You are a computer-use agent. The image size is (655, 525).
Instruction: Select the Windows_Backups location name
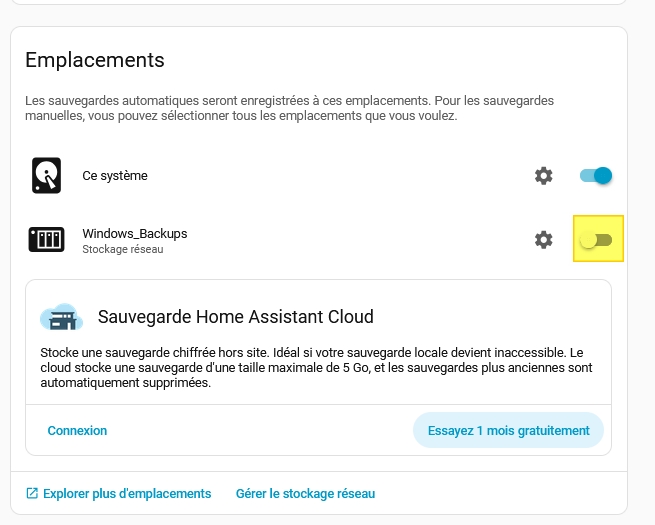134,234
